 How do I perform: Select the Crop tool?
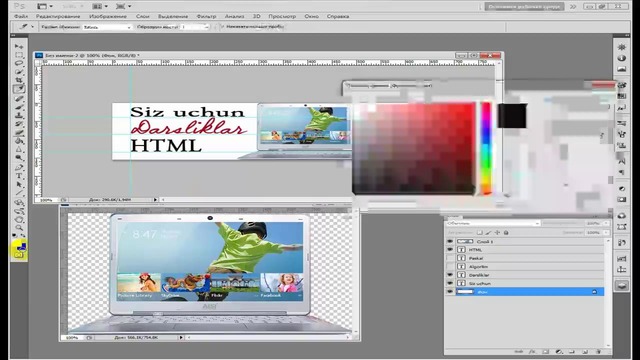(19, 80)
